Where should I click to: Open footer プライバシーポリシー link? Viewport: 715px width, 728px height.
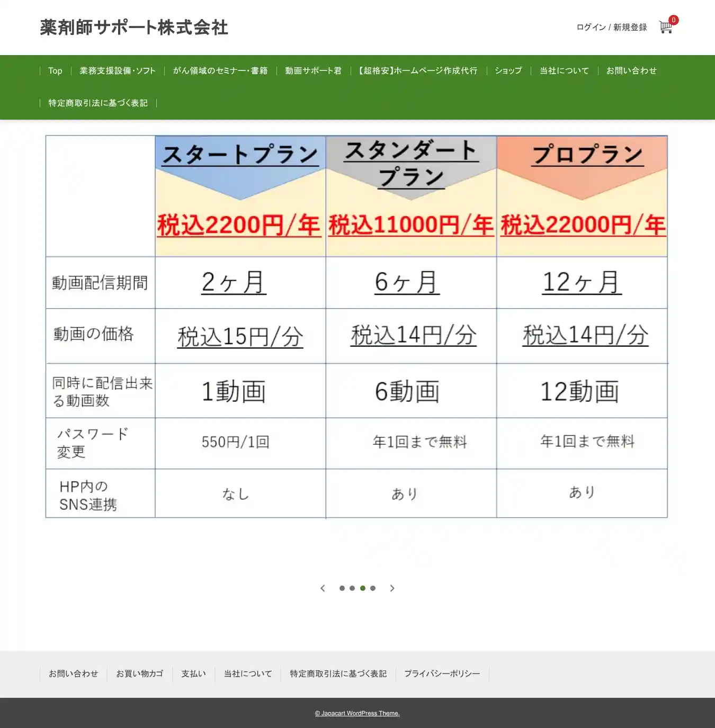(x=442, y=674)
